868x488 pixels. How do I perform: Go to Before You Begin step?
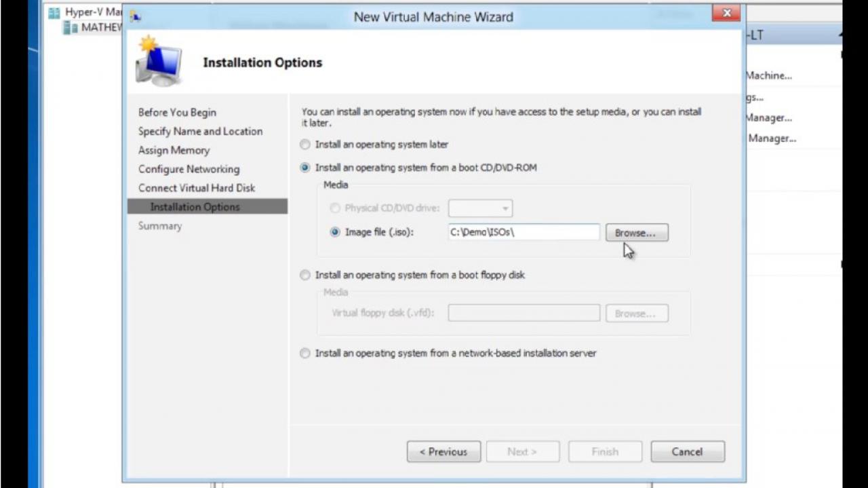tap(177, 113)
